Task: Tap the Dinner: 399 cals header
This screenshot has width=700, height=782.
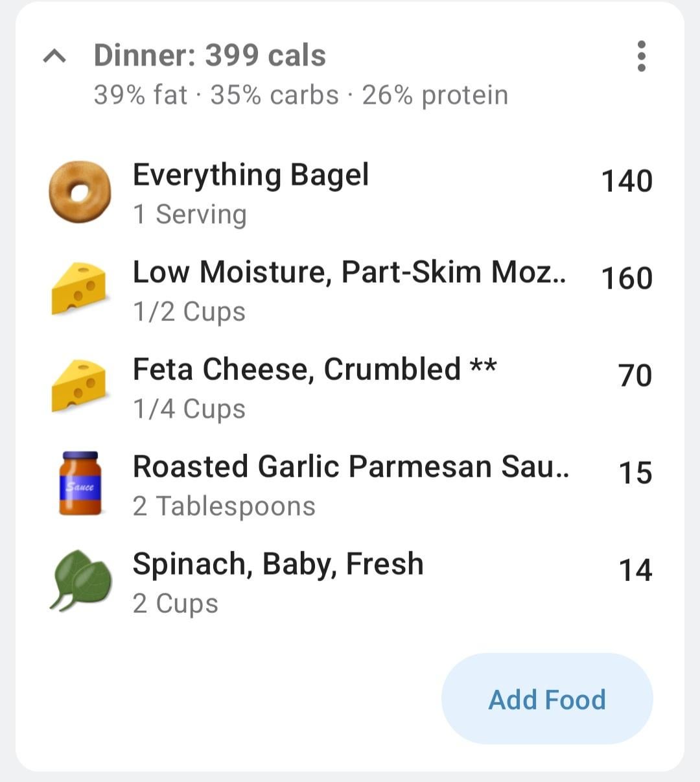Action: coord(209,56)
